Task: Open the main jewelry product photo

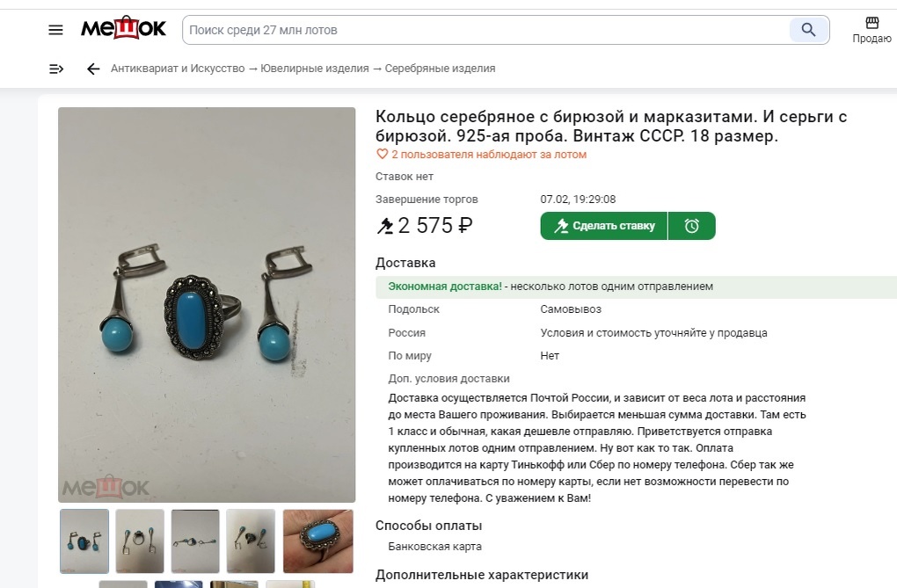Action: (207, 305)
